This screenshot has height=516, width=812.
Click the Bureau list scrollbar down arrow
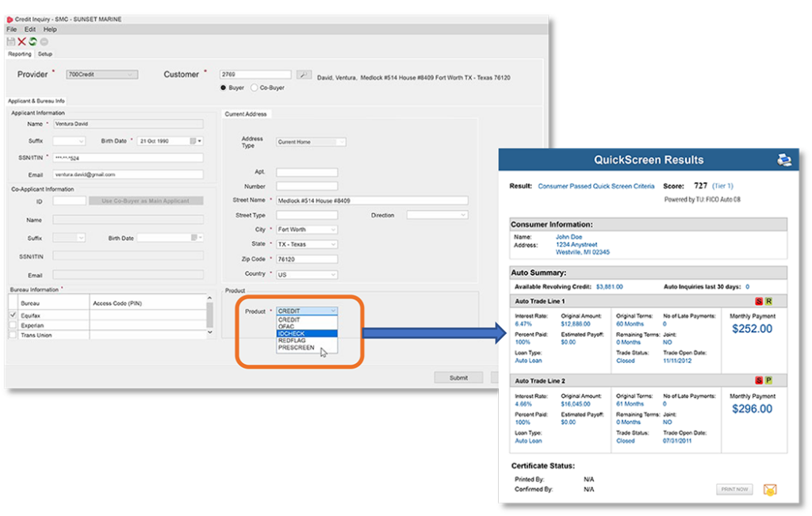209,333
